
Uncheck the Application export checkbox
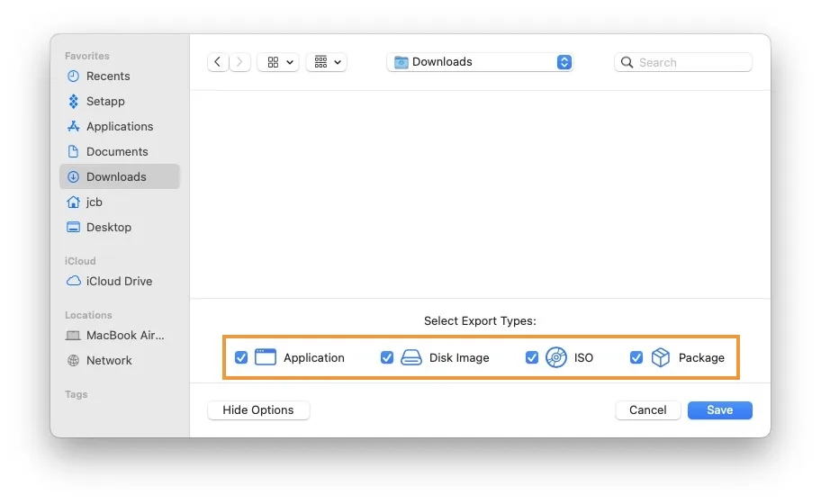coord(241,357)
